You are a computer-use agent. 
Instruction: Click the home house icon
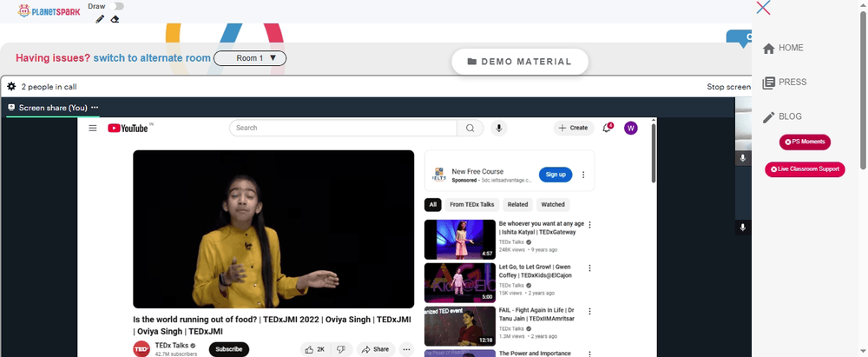[x=768, y=49]
